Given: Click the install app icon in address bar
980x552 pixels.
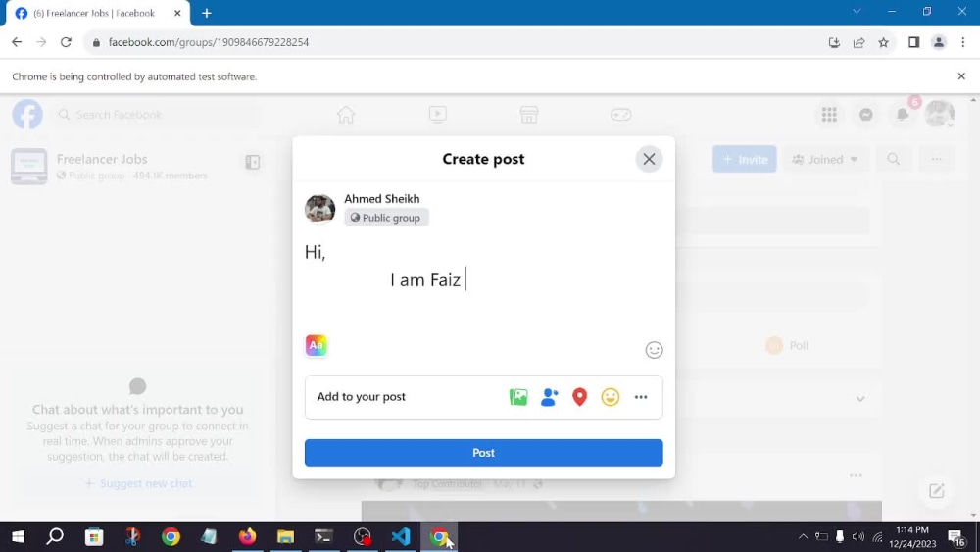Looking at the screenshot, I should pos(834,42).
